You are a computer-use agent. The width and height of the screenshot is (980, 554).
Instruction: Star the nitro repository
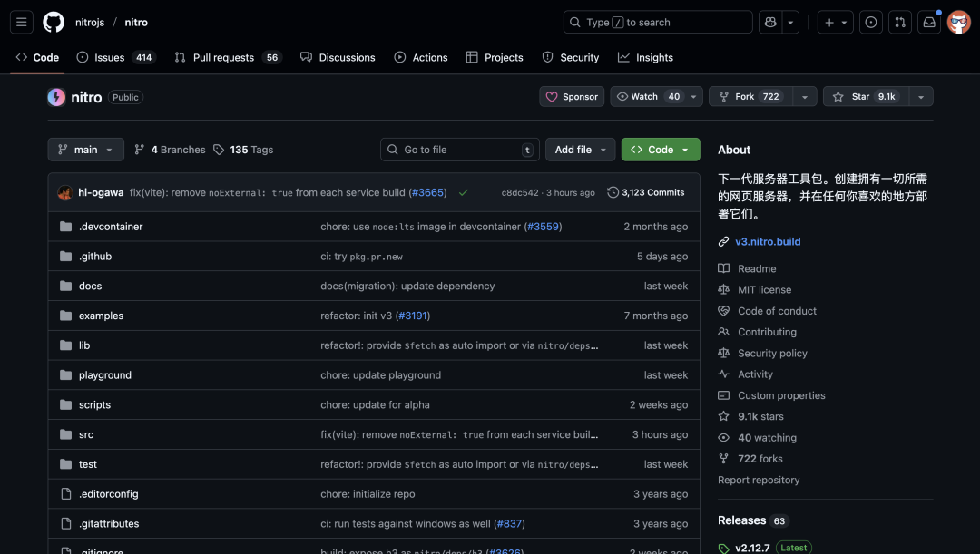tap(866, 97)
